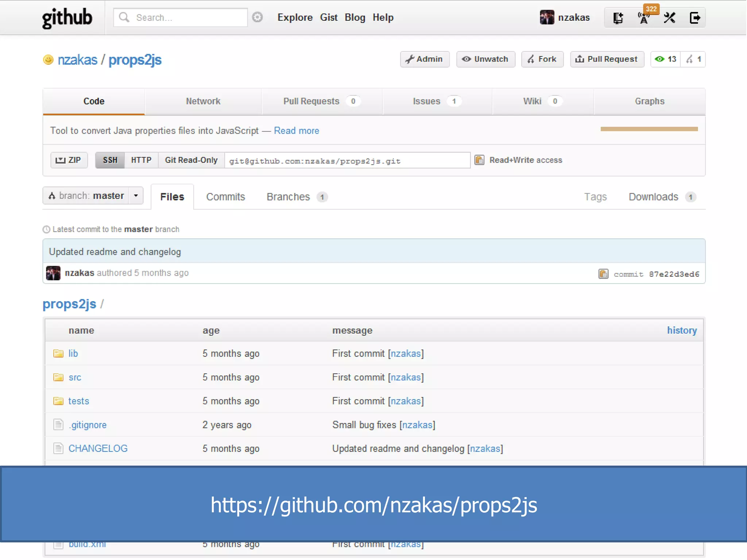
Task: Open the lib folder link
Action: tap(73, 353)
